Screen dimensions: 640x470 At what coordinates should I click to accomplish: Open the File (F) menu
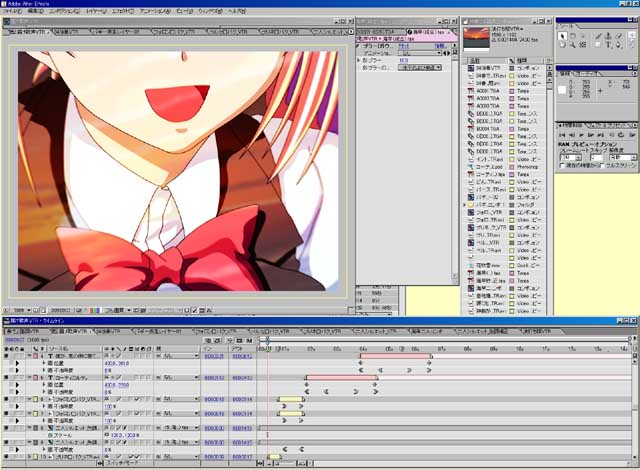point(12,11)
